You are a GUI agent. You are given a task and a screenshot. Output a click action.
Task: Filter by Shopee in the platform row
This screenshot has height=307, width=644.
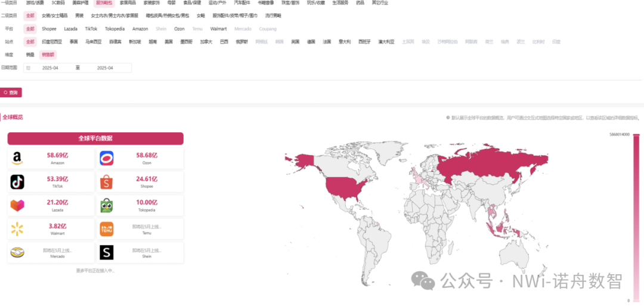coord(49,29)
